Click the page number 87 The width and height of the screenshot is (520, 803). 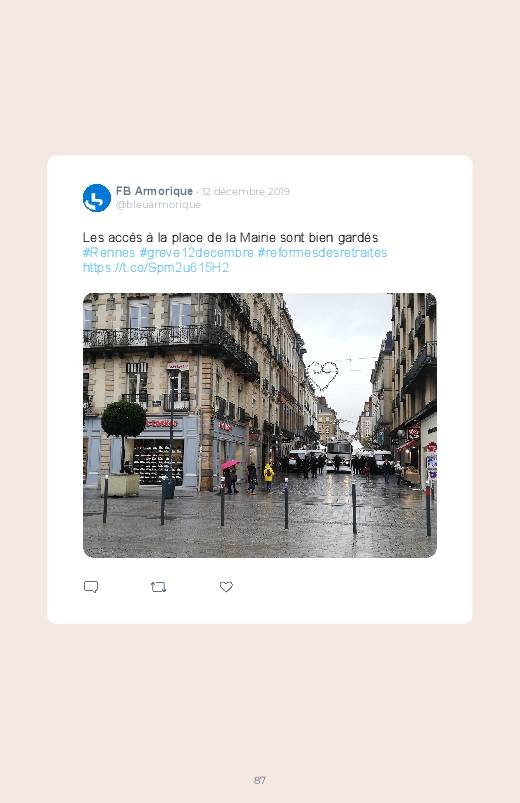260,780
